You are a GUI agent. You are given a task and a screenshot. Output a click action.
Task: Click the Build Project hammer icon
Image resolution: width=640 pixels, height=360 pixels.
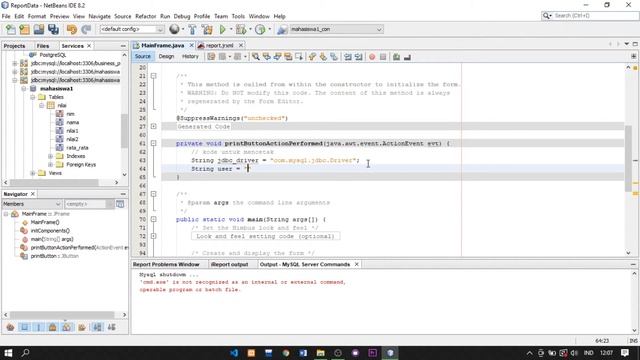click(x=192, y=29)
